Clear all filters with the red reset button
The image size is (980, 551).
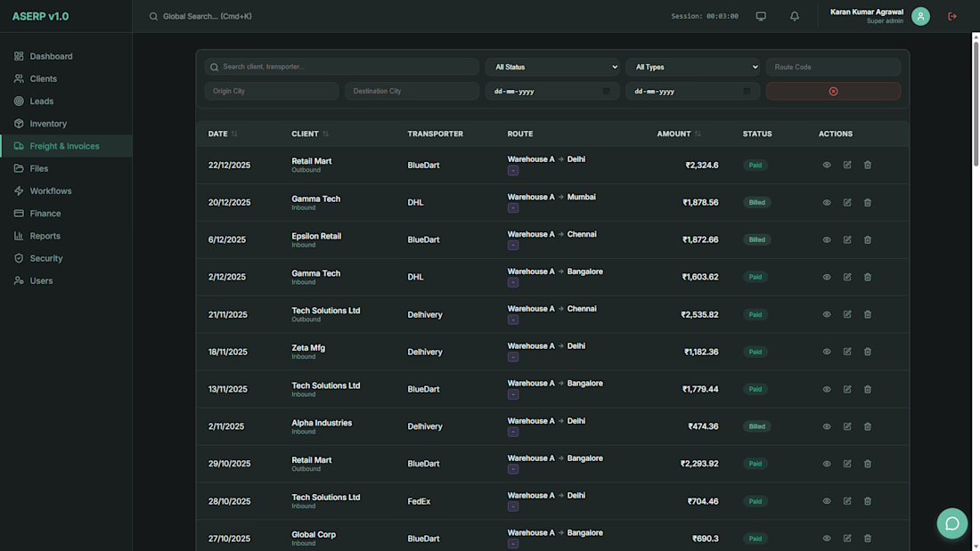pos(833,91)
